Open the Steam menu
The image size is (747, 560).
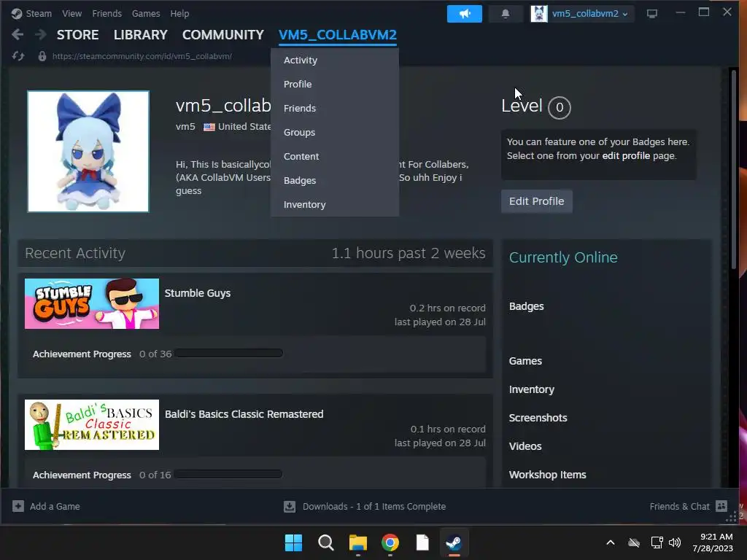(x=39, y=13)
